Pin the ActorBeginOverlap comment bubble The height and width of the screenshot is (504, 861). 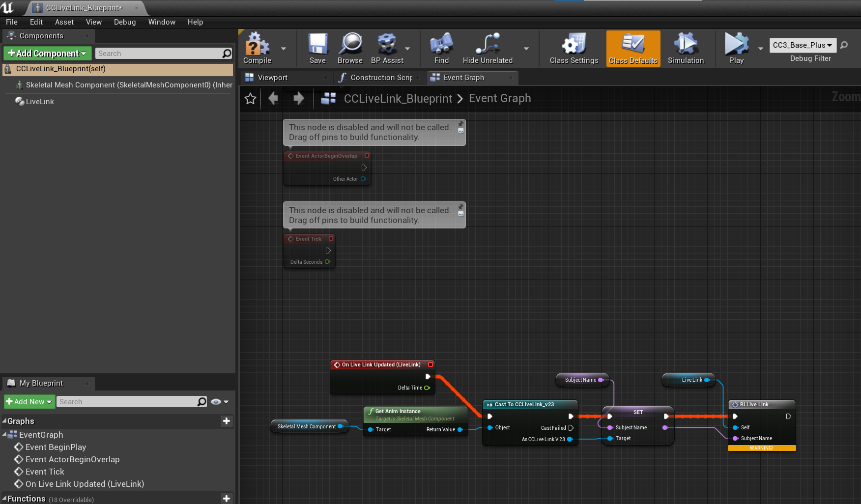point(461,123)
